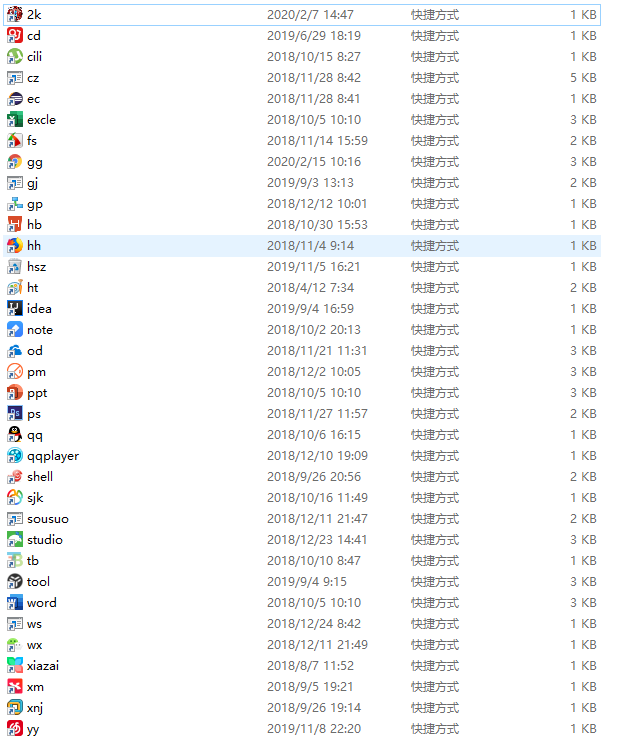Screen dimensions: 625x749
Task: Select the gp shortcut icon
Action: coord(15,203)
